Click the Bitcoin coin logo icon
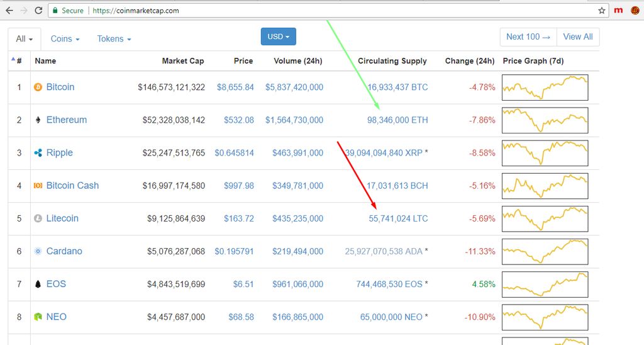This screenshot has width=644, height=345. pos(38,87)
